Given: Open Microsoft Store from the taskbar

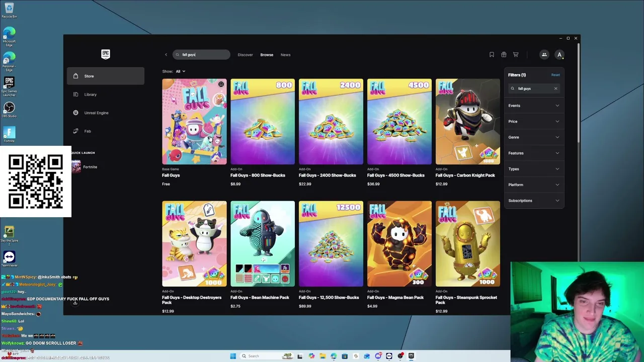Looking at the screenshot, I should [x=345, y=356].
